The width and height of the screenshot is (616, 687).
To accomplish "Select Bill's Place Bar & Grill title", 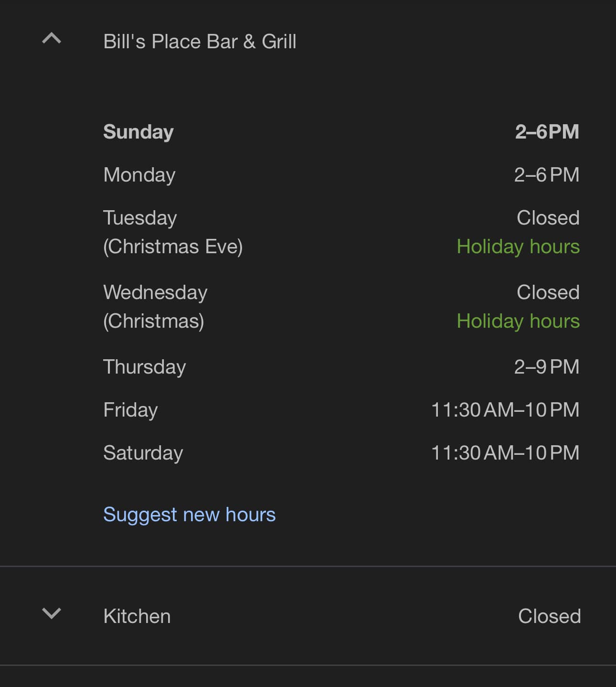I will click(200, 42).
